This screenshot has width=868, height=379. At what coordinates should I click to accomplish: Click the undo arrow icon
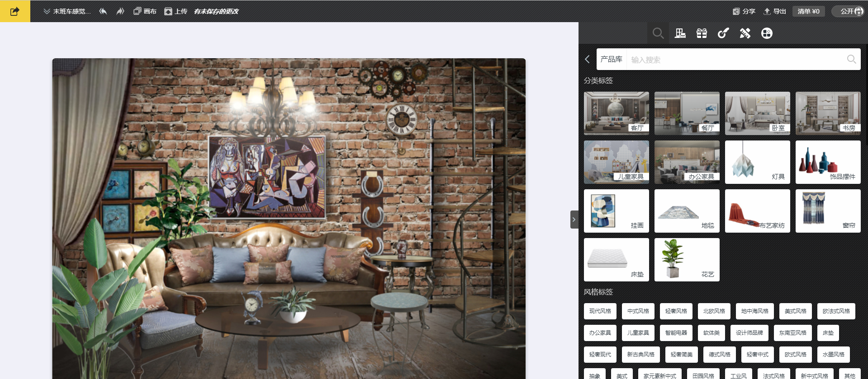point(103,11)
